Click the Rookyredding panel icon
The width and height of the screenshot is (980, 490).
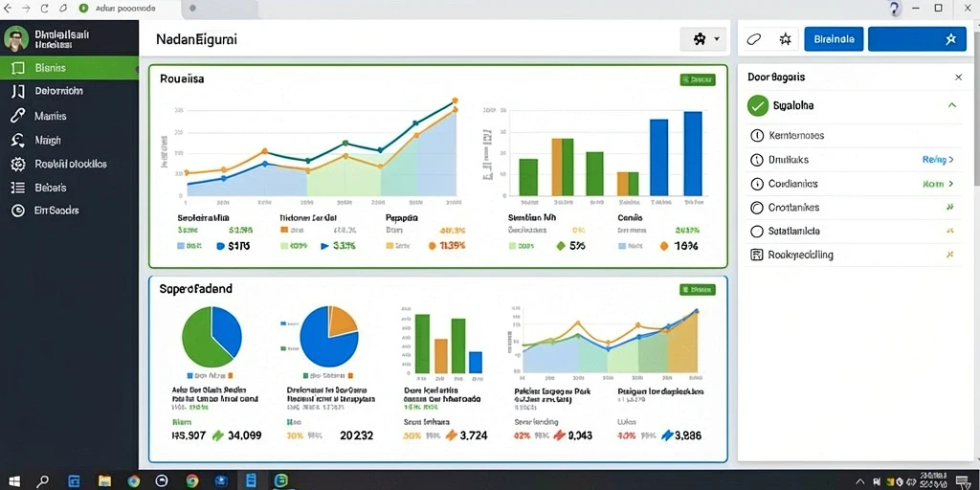757,255
